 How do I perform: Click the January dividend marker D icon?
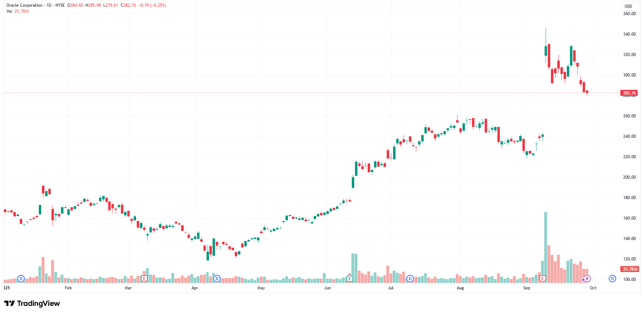[x=21, y=279]
